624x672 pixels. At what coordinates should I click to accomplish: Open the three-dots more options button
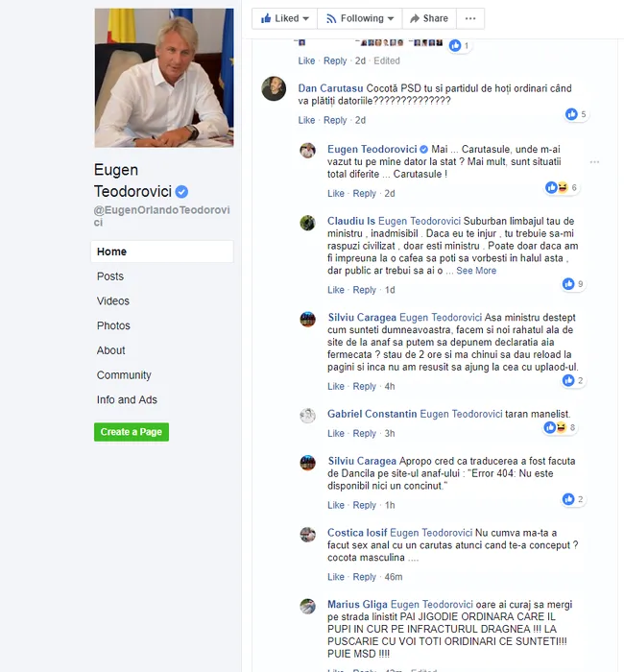[470, 18]
